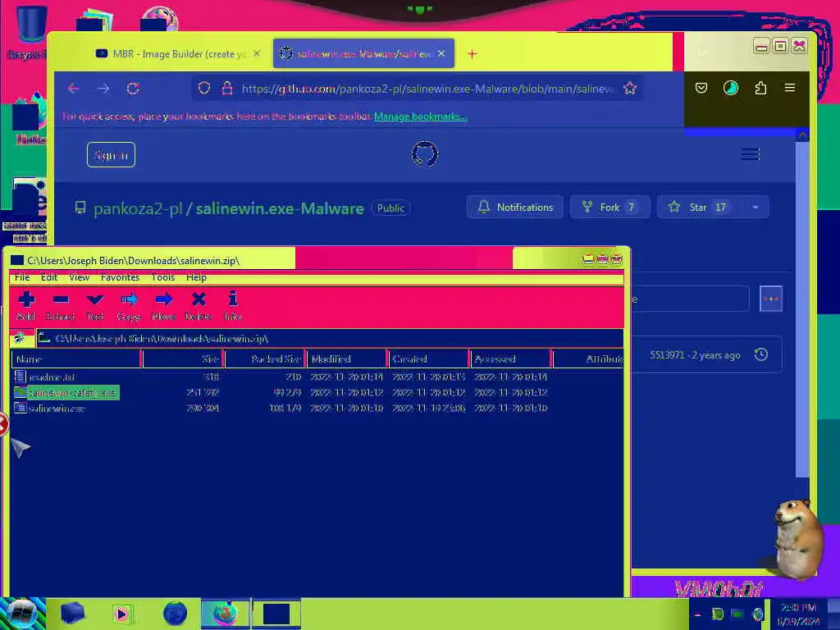840x630 pixels.
Task: Sort by the Name column header
Action: pos(75,359)
